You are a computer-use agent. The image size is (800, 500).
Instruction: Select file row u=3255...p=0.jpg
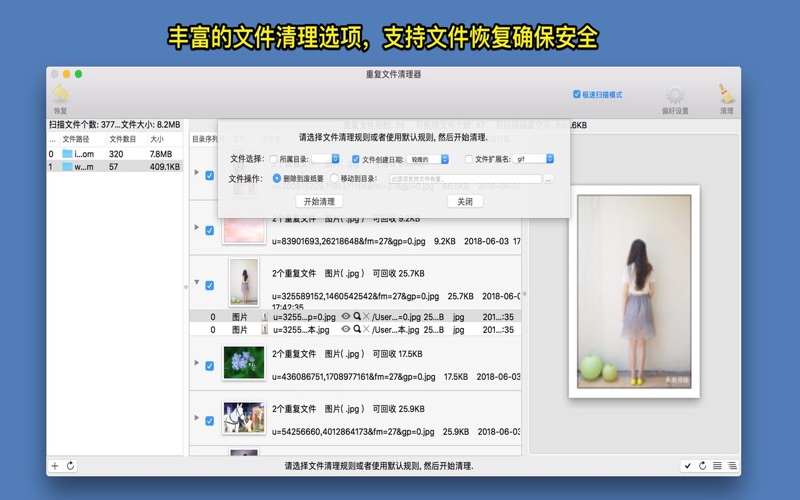356,317
